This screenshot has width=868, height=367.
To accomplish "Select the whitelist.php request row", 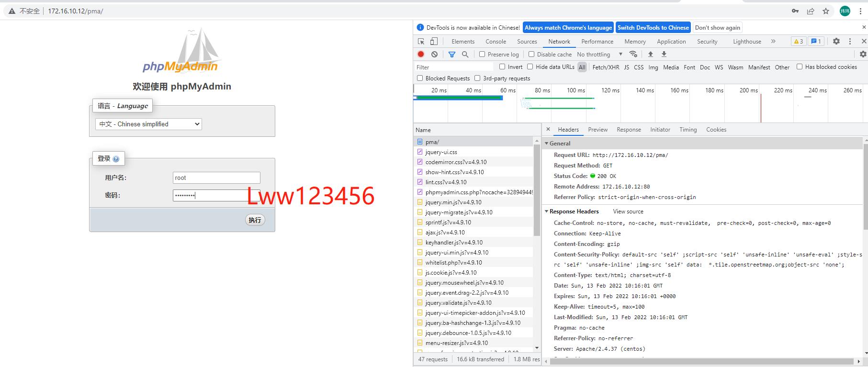I will click(x=473, y=263).
